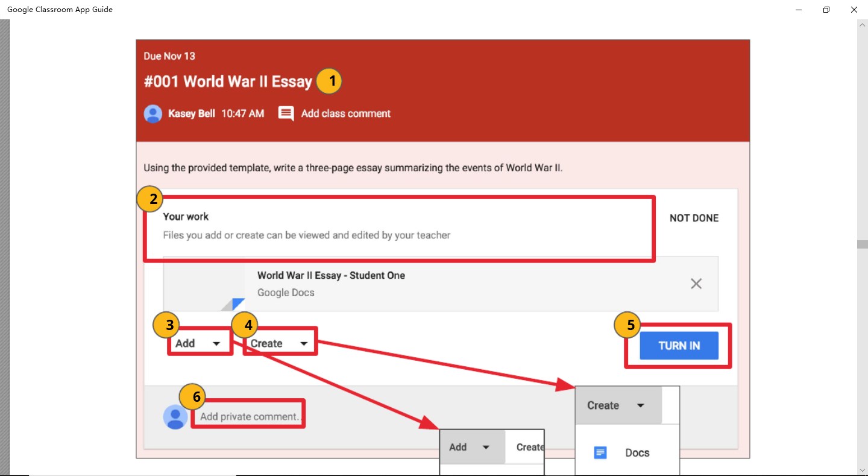Viewport: 868px width, 476px height.
Task: Click the Kasey Bell profile avatar
Action: pyautogui.click(x=153, y=113)
